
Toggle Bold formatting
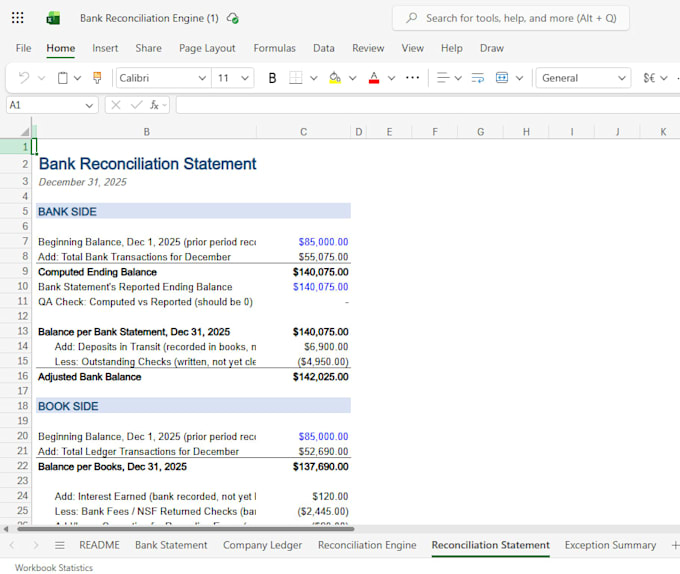pos(272,78)
